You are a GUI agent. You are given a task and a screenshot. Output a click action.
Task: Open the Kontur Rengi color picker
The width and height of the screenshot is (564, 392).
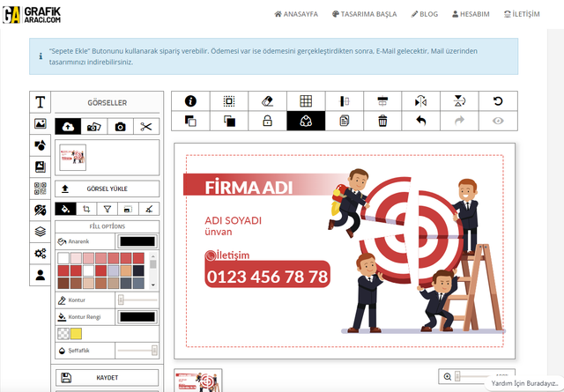pos(137,316)
